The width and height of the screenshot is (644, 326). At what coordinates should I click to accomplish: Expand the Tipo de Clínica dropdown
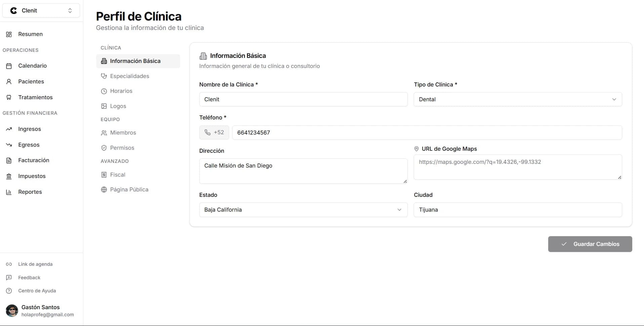pos(518,100)
